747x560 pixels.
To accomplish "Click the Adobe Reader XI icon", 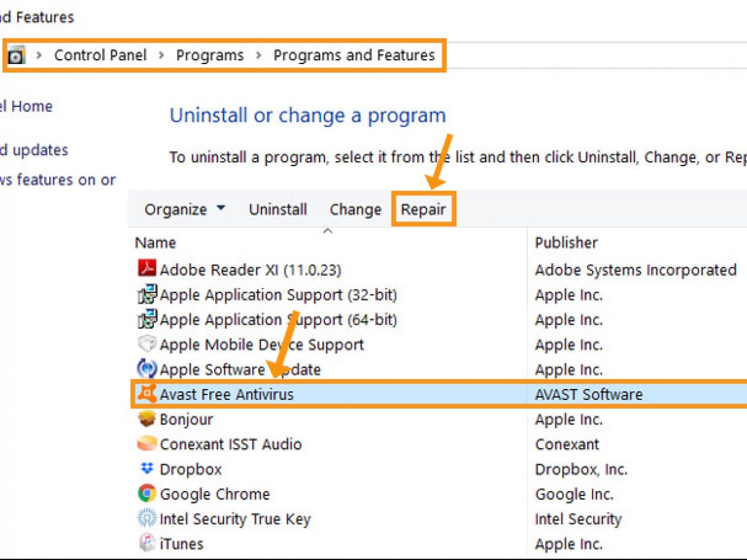I will [x=146, y=269].
